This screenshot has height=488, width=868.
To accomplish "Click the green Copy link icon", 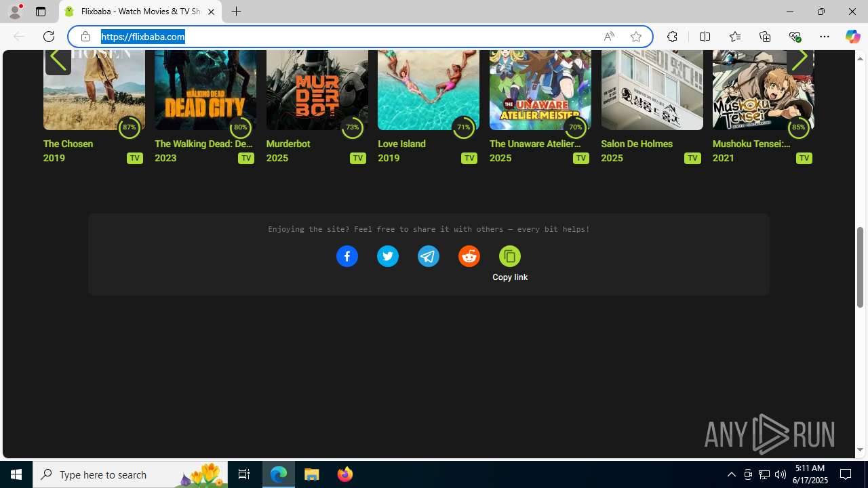I will coord(509,256).
